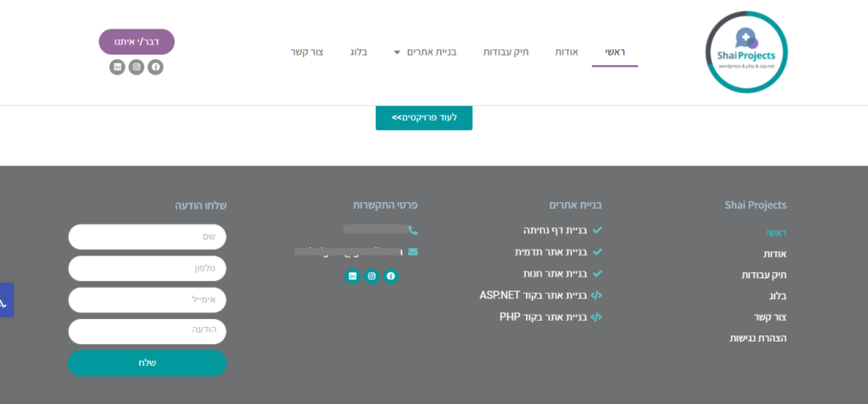Viewport: 868px width, 404px height.
Task: Open LinkedIn icon in the header
Action: [x=117, y=67]
